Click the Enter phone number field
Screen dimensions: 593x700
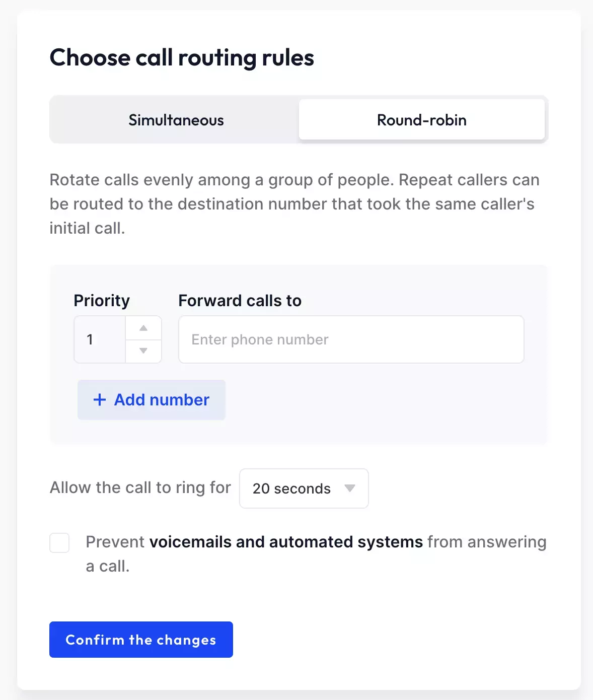point(350,339)
